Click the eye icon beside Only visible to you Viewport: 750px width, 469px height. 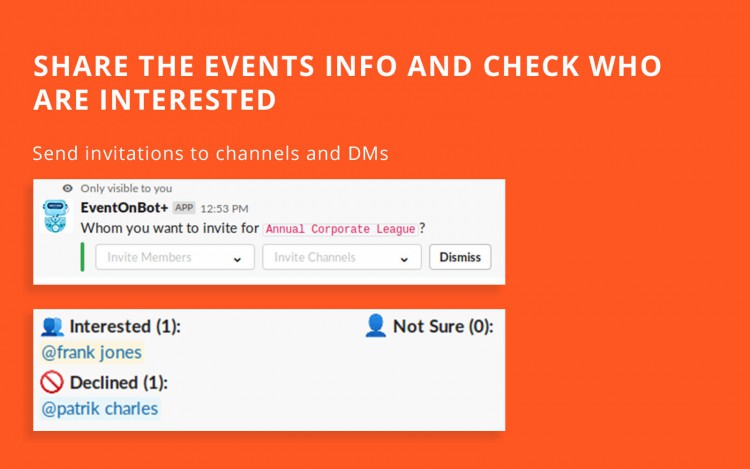click(x=68, y=188)
